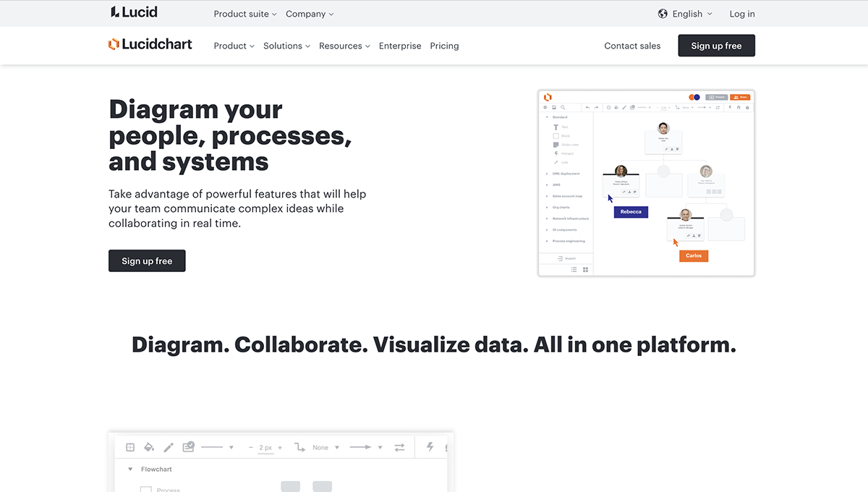Open the Solutions menu in the navigation bar
This screenshot has width=868, height=492.
click(x=282, y=45)
